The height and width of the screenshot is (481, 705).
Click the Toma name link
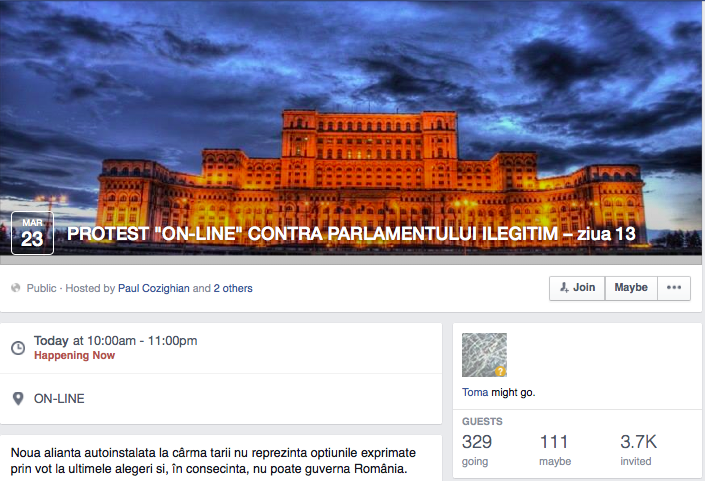[x=475, y=392]
